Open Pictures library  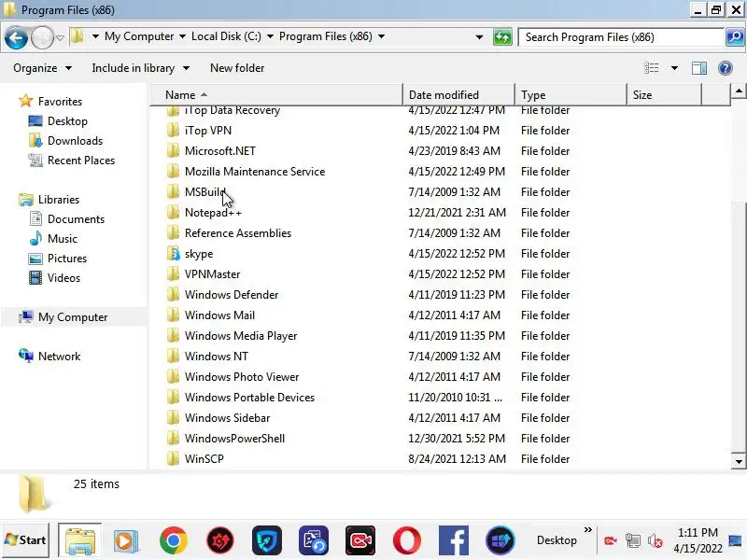coord(67,259)
